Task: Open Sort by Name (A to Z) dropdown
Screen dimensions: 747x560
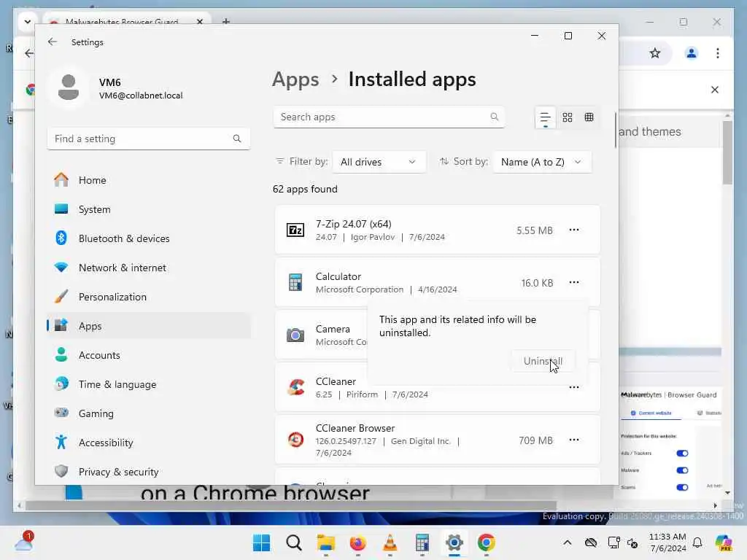Action: click(542, 162)
